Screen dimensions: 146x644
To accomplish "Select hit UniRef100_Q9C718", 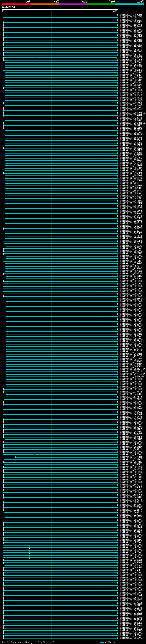I will pyautogui.click(x=131, y=45).
